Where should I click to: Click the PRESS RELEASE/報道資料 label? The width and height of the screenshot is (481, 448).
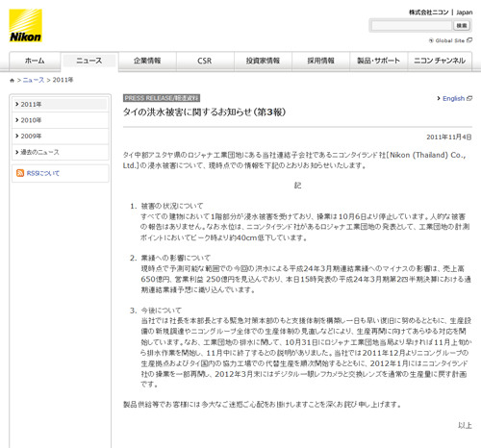coord(162,98)
